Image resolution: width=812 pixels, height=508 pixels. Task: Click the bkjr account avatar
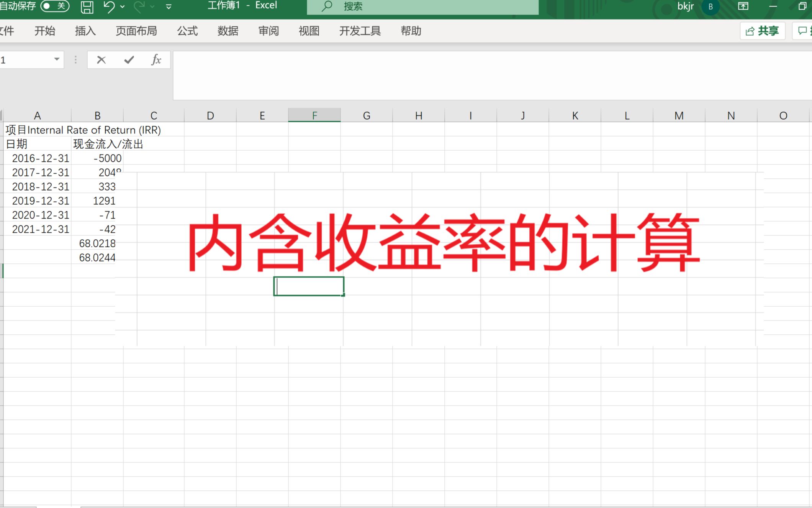(x=710, y=7)
